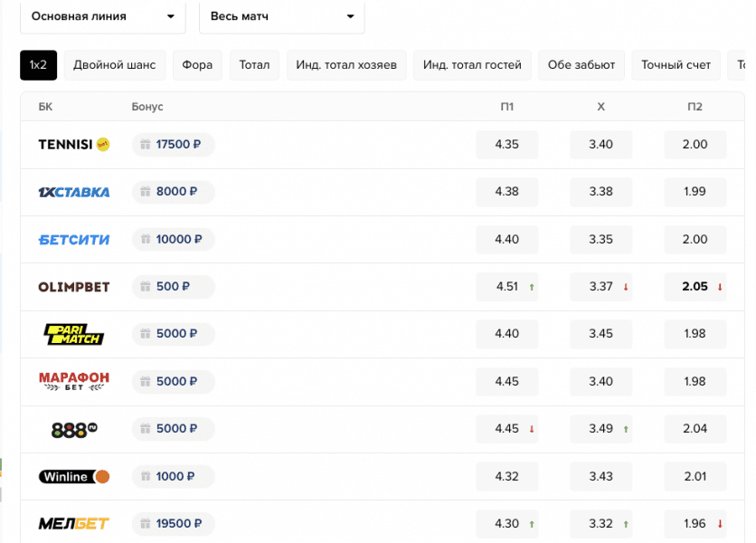This screenshot has width=756, height=543.
Task: Select the Точный счет tab
Action: click(x=676, y=65)
